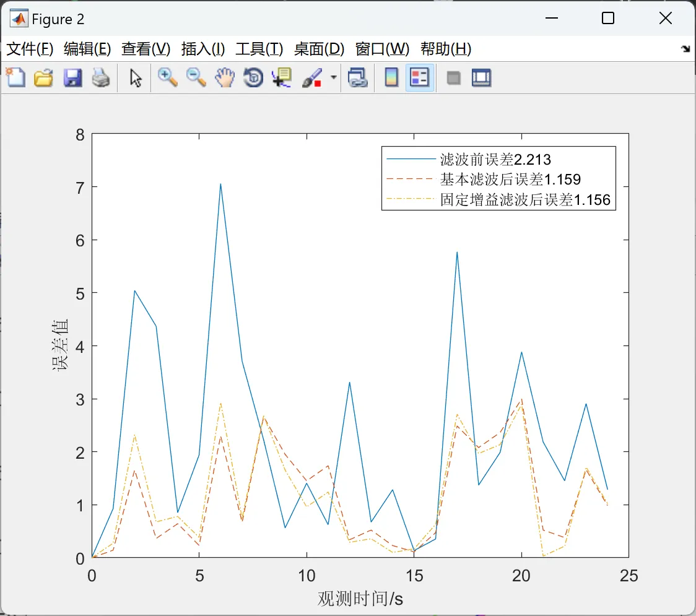Maximize the Figure 2 window
Screen dimensions: 696x616
608,18
